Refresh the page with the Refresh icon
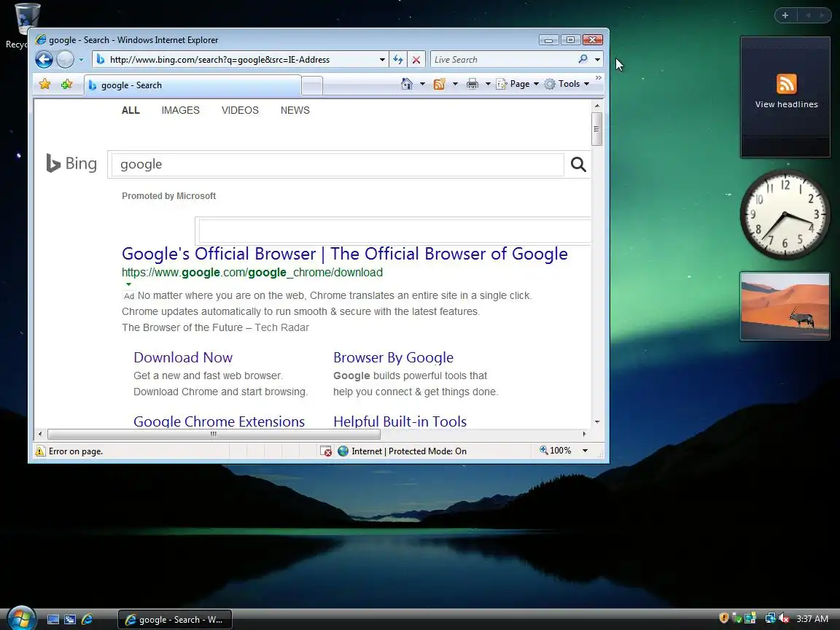Viewport: 840px width, 630px height. (x=398, y=60)
